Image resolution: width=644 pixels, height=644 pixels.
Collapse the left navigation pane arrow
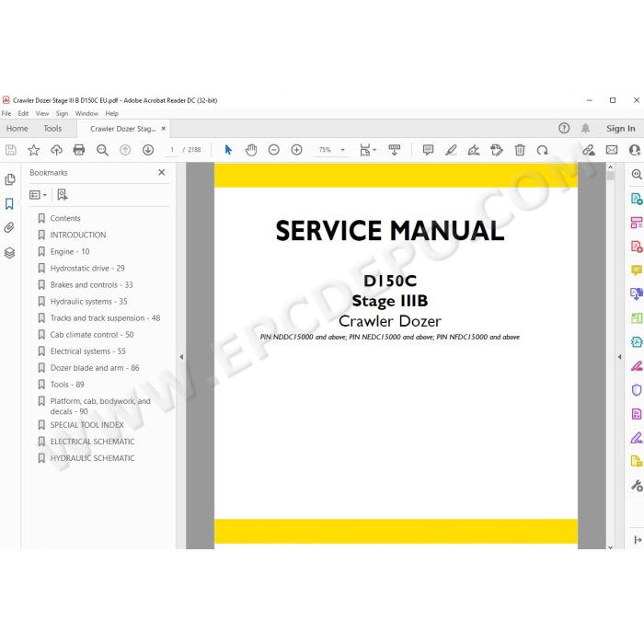[181, 357]
